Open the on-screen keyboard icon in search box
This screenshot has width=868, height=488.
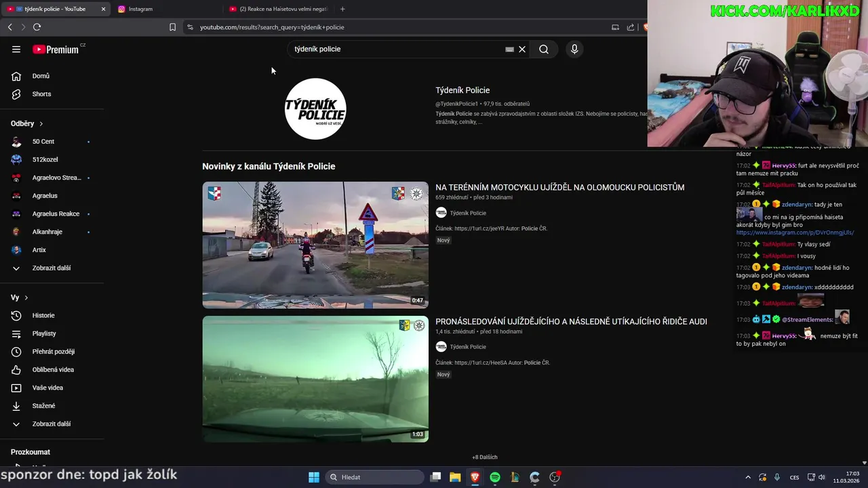(x=509, y=49)
